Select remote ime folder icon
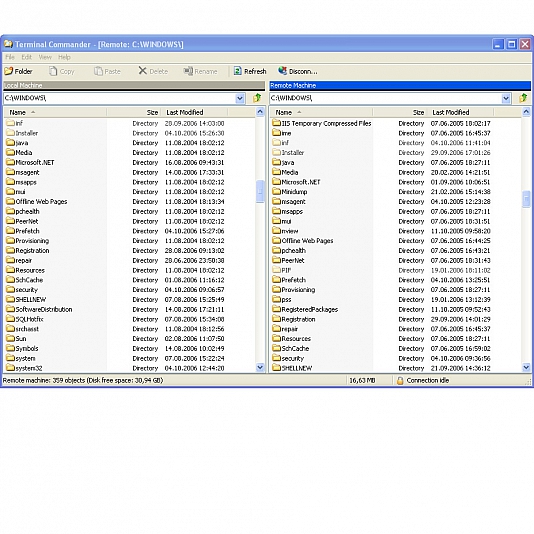The width and height of the screenshot is (534, 534). coord(277,133)
